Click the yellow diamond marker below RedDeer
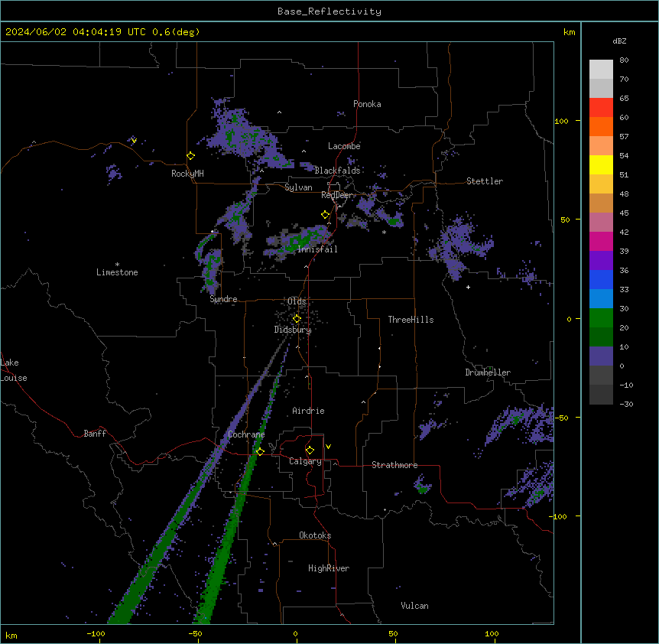659x644 pixels. click(x=326, y=215)
